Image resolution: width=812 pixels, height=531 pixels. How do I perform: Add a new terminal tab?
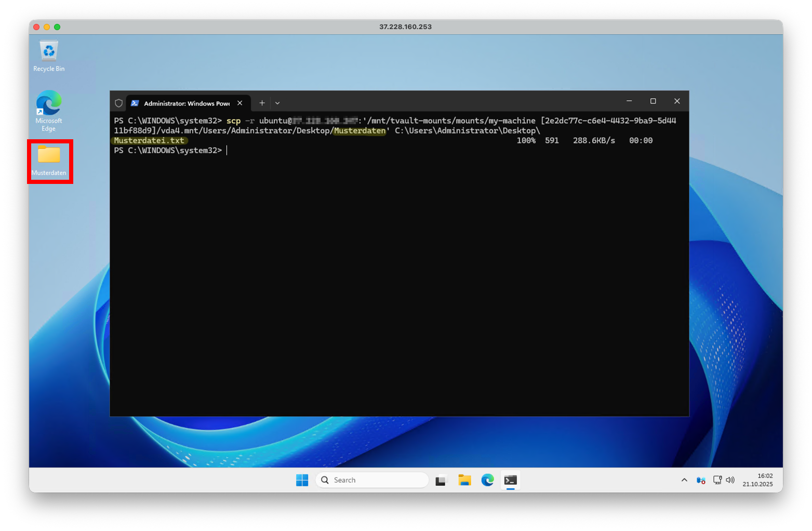[x=262, y=103]
